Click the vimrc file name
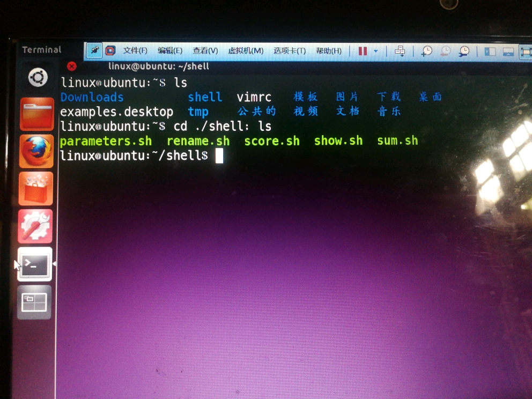Viewport: 532px width, 399px height. [254, 98]
